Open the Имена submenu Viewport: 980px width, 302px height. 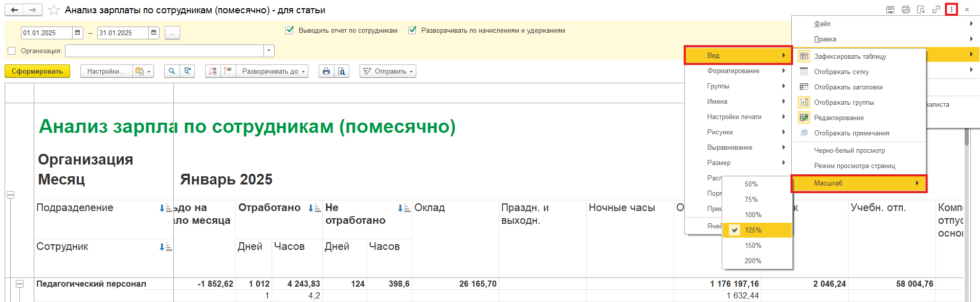click(738, 101)
